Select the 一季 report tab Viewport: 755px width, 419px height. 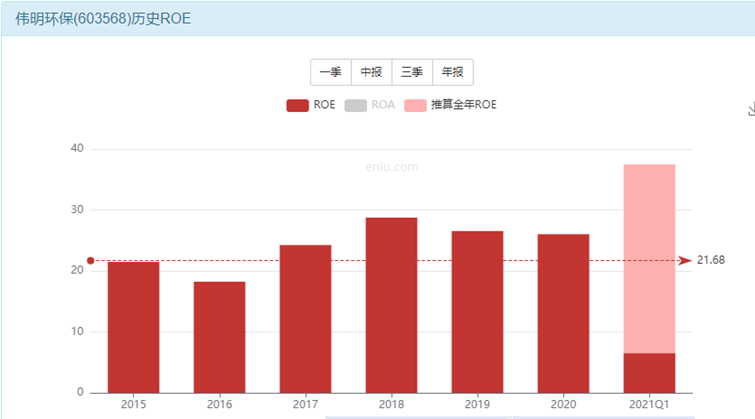tap(331, 72)
